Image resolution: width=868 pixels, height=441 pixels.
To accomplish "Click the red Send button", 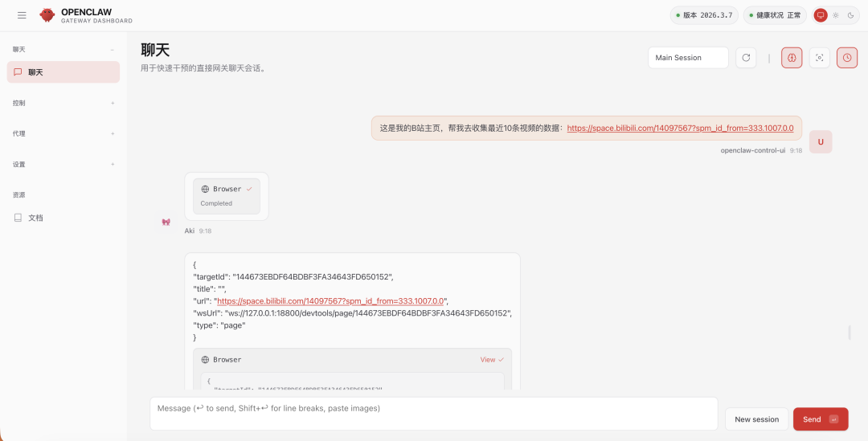I will coord(821,419).
